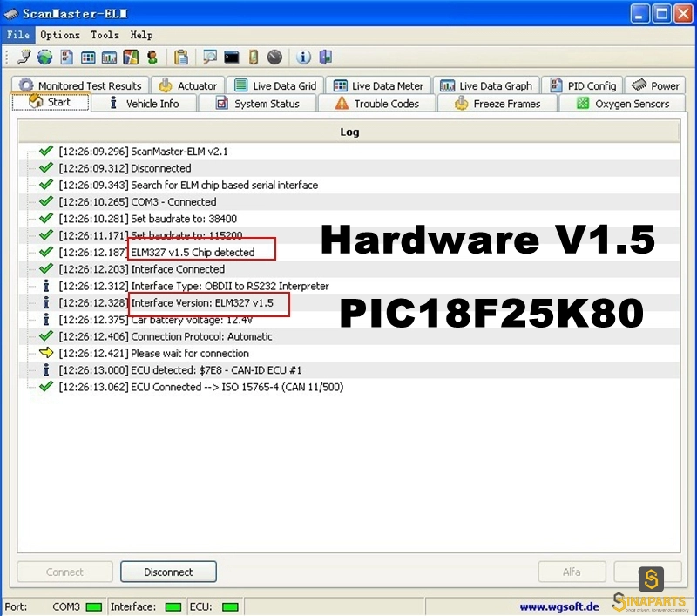
Task: Select the 'ScanMaster-ELM v2.1' log entry
Action: tap(349, 152)
